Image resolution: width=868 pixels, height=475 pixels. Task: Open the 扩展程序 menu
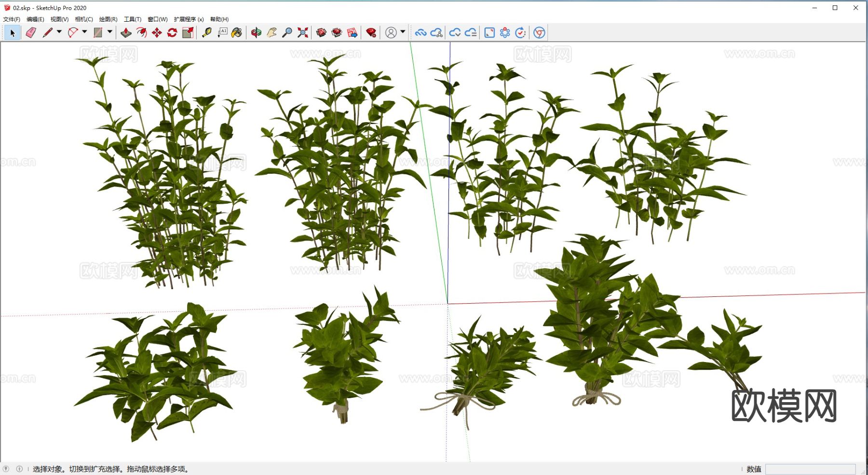click(x=189, y=19)
